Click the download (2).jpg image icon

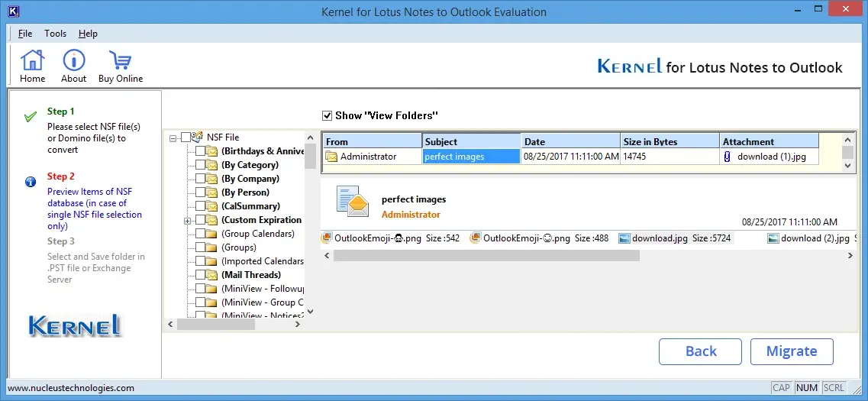pos(773,239)
